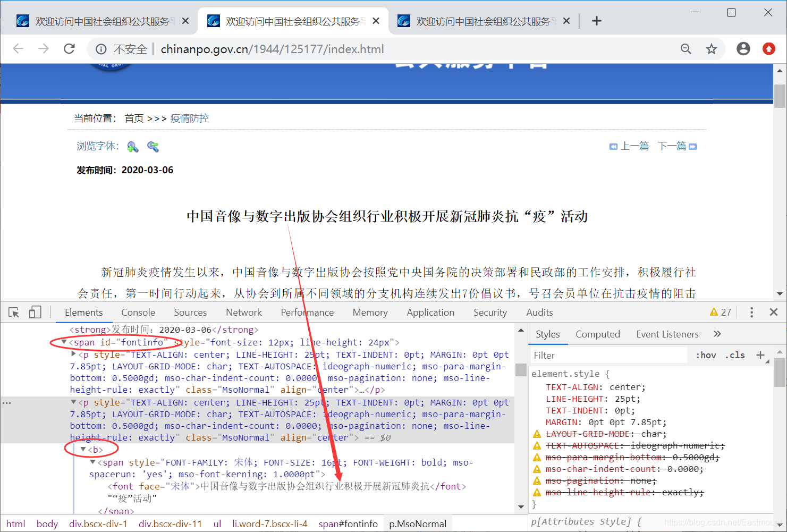Open the Application panel
The height and width of the screenshot is (532, 787).
(430, 313)
